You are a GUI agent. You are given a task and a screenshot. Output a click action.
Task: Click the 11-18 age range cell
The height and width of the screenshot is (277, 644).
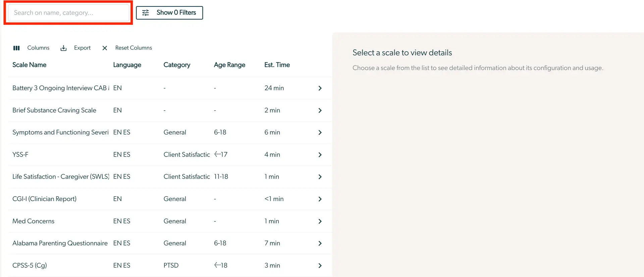tap(221, 177)
